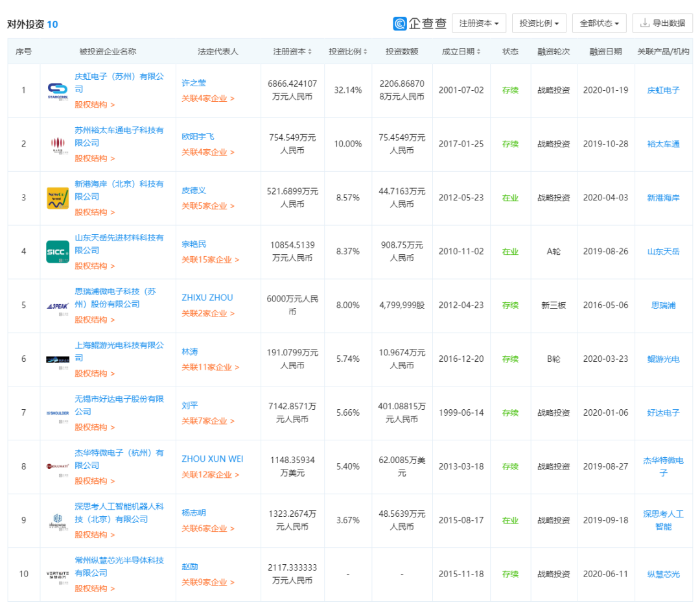This screenshot has width=700, height=607.
Task: Click legal representative 宗艳民
Action: tap(194, 244)
